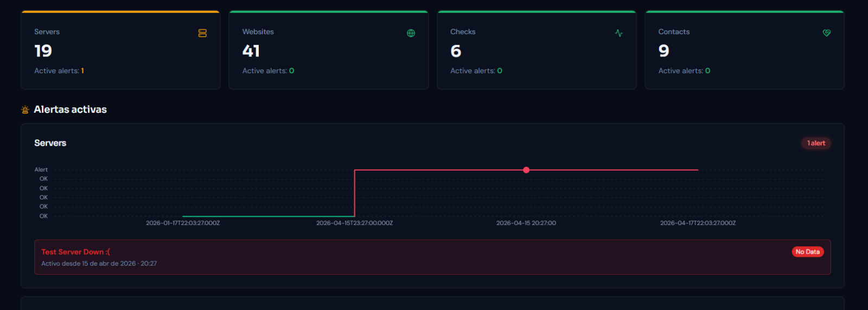This screenshot has height=310, width=868.
Task: Open the Servers summary card
Action: pyautogui.click(x=120, y=50)
